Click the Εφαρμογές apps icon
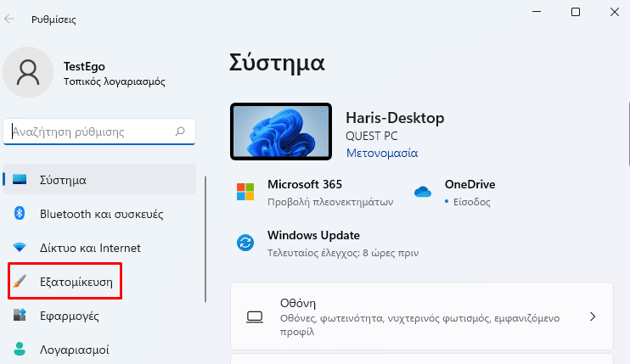 [20, 315]
